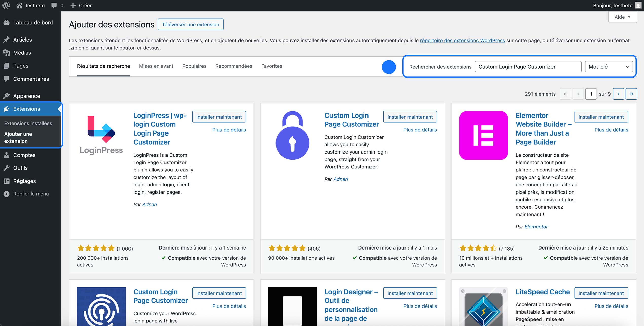Click the Commentaires speech icon
644x326 pixels.
pyautogui.click(x=7, y=79)
